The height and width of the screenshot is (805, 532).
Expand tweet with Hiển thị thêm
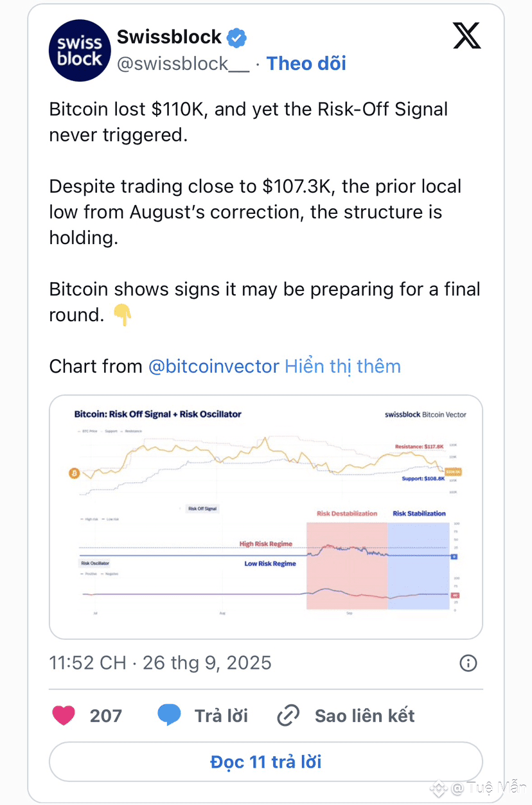coord(343,366)
